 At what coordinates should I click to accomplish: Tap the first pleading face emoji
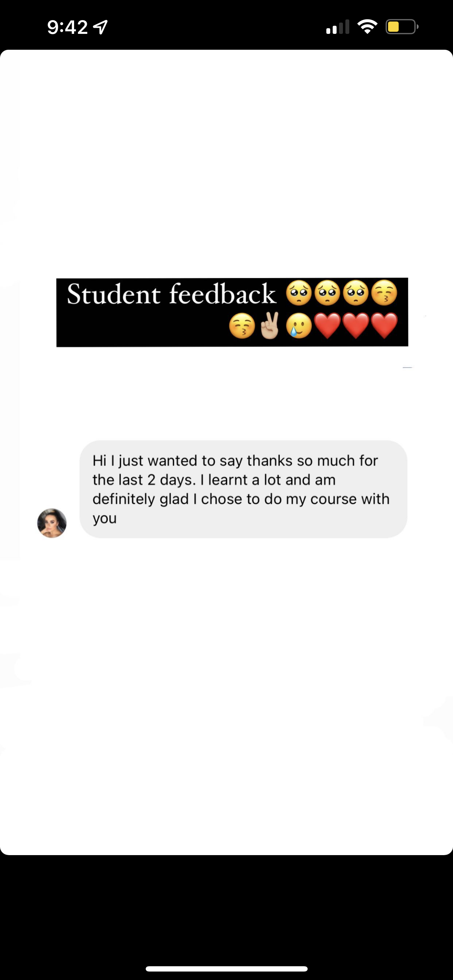point(299,293)
